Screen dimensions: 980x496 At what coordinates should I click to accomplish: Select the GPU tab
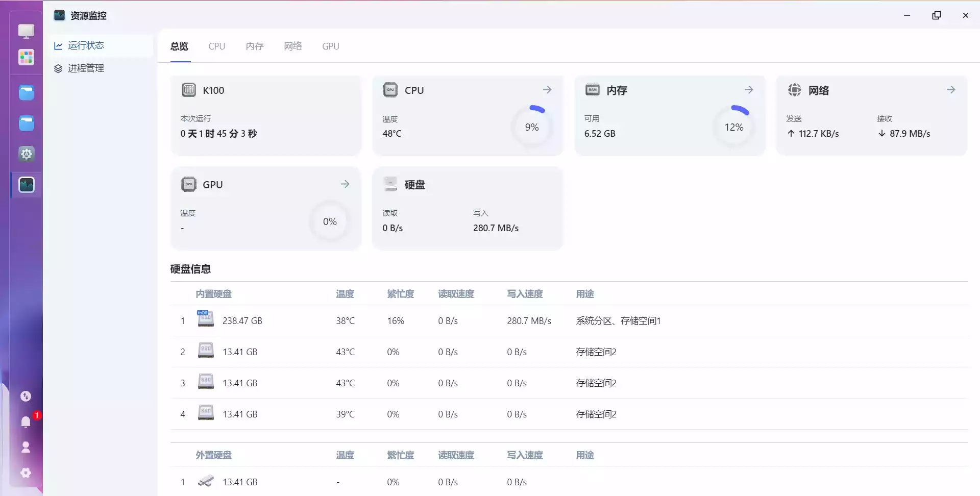[x=330, y=46]
